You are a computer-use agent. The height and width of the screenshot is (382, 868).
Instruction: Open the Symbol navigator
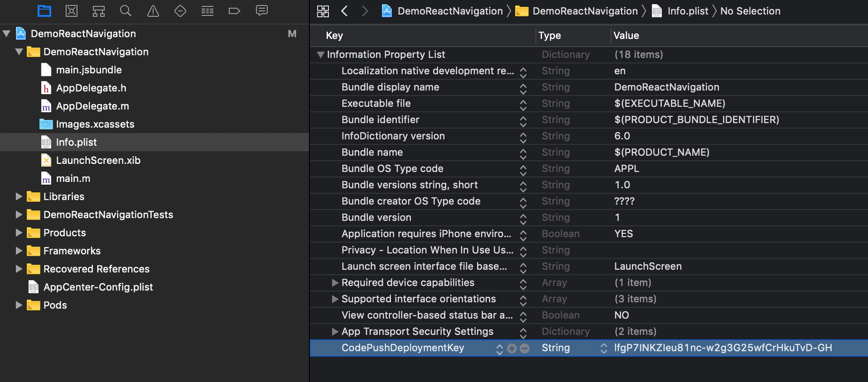[x=98, y=11]
